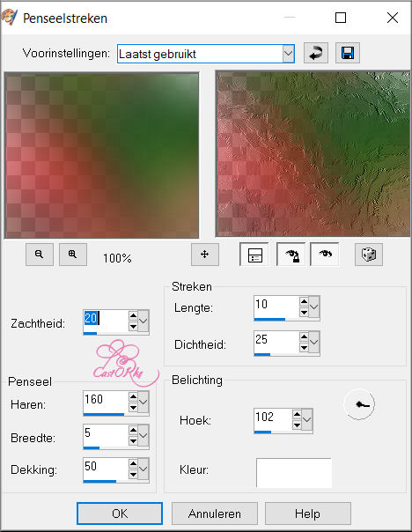412x532 pixels.
Task: Click the proof eye button
Action: 325,255
